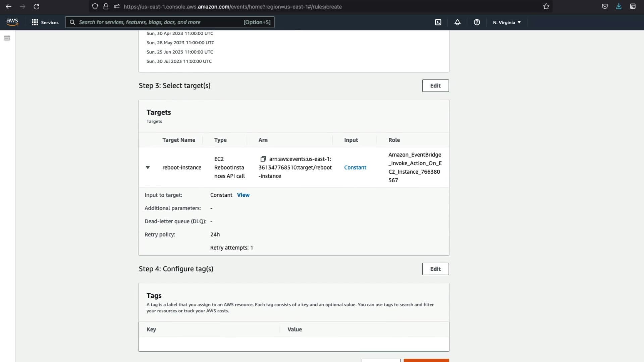This screenshot has width=644, height=362.
Task: Open the notifications bell
Action: pyautogui.click(x=458, y=22)
